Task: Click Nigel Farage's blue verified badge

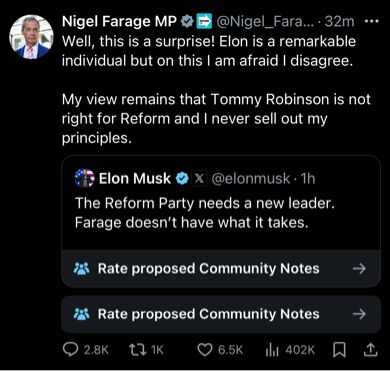Action: (188, 22)
